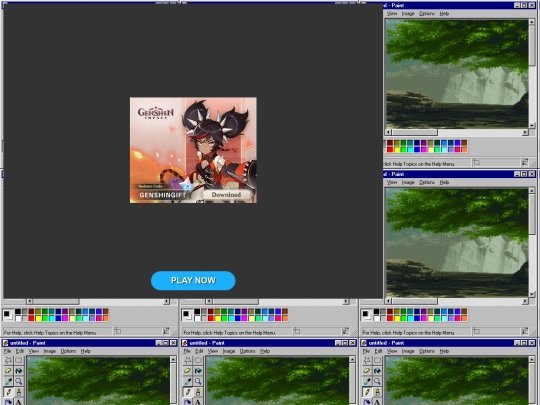Screen dimensions: 540x405
Task: Select the Magnifier tool in bottom-left Paint window
Action: point(19,382)
